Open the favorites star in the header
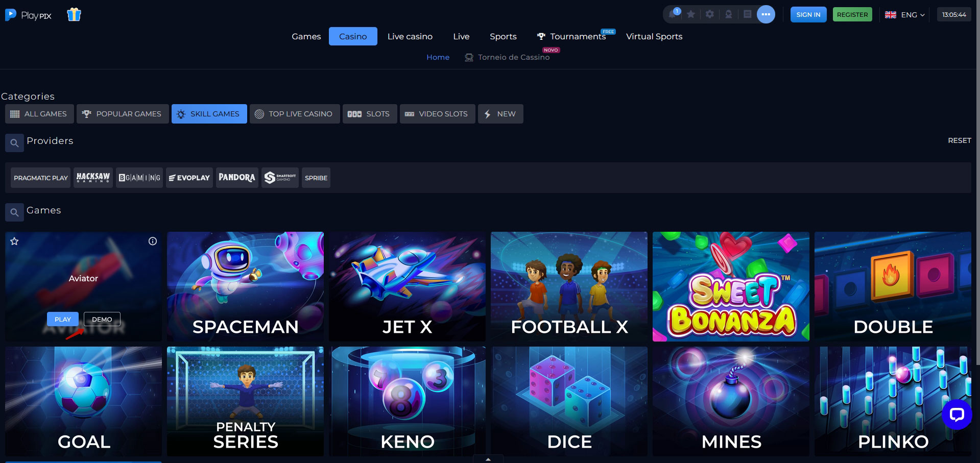The width and height of the screenshot is (980, 463). tap(691, 14)
